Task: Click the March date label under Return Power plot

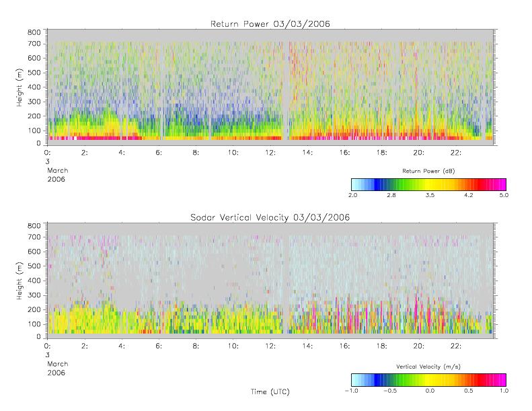Action: (x=58, y=170)
